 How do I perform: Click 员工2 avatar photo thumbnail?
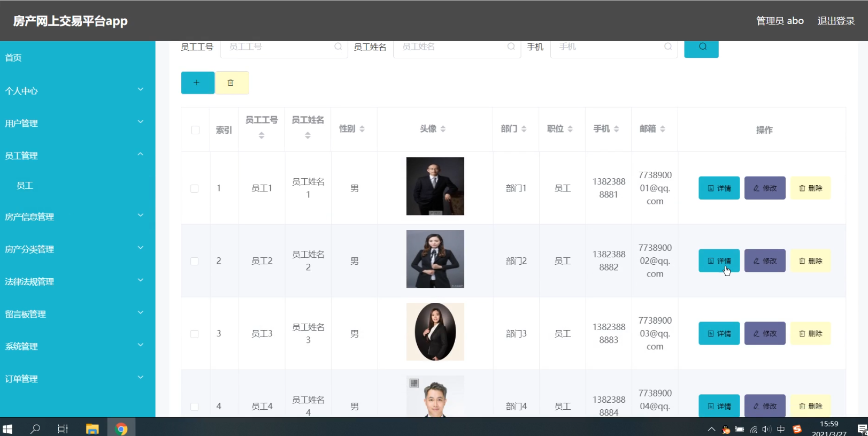(435, 259)
